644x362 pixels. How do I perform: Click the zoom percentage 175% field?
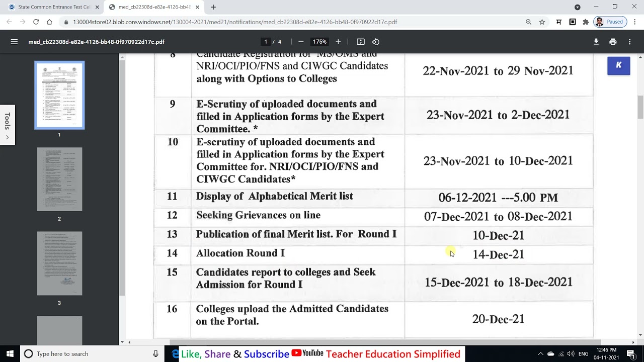click(319, 42)
